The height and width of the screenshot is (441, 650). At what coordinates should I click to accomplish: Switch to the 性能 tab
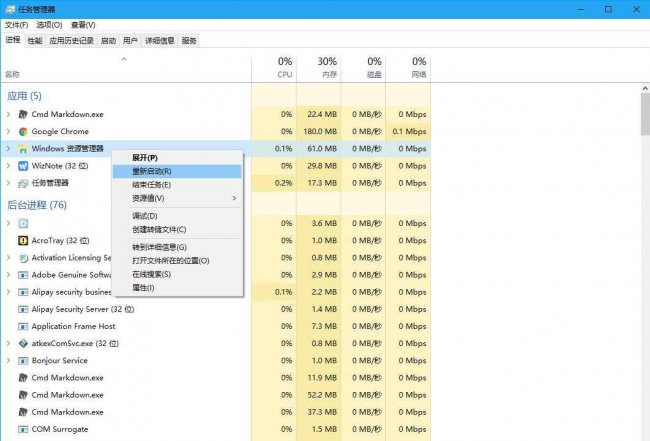pos(35,41)
